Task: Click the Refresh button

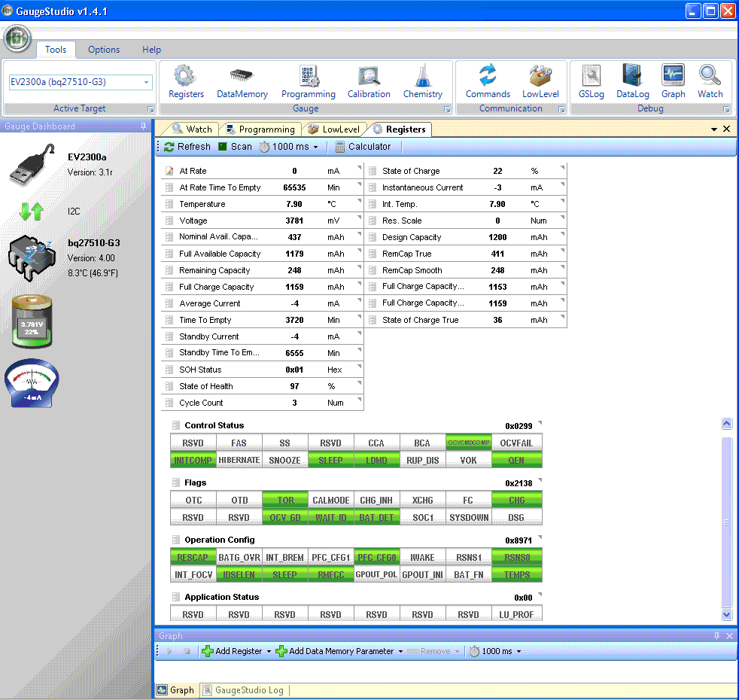Action: (x=187, y=147)
